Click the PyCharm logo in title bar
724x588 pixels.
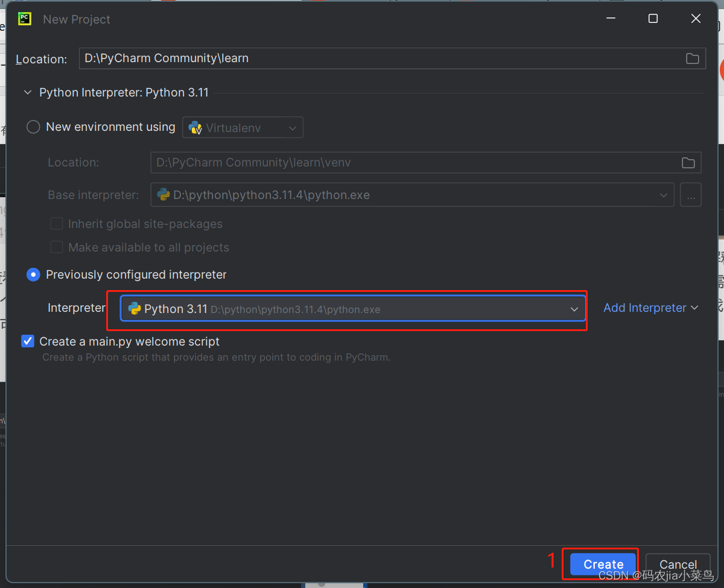24,19
